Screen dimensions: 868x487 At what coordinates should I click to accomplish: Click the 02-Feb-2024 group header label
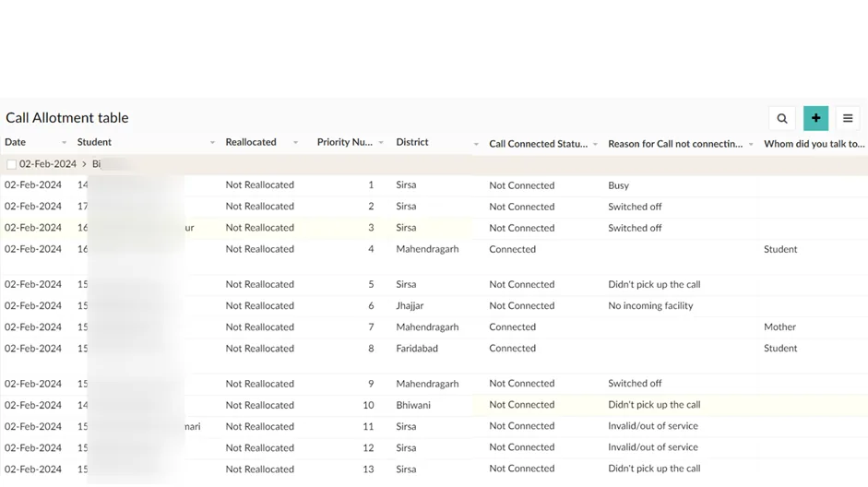[x=48, y=164]
